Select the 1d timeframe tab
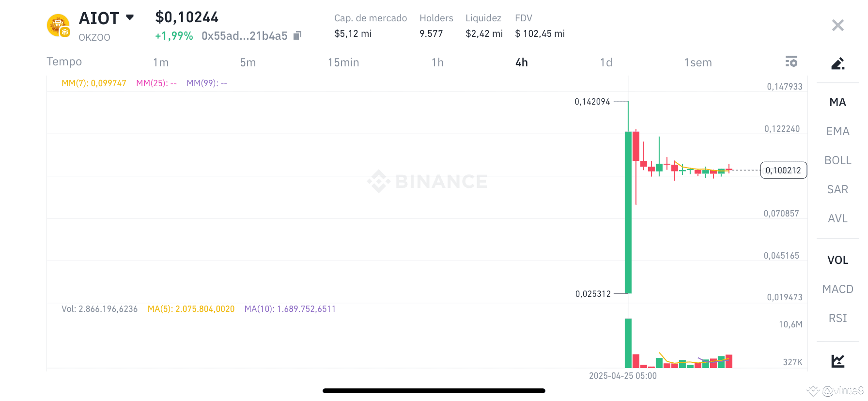The width and height of the screenshot is (868, 401). [x=606, y=62]
